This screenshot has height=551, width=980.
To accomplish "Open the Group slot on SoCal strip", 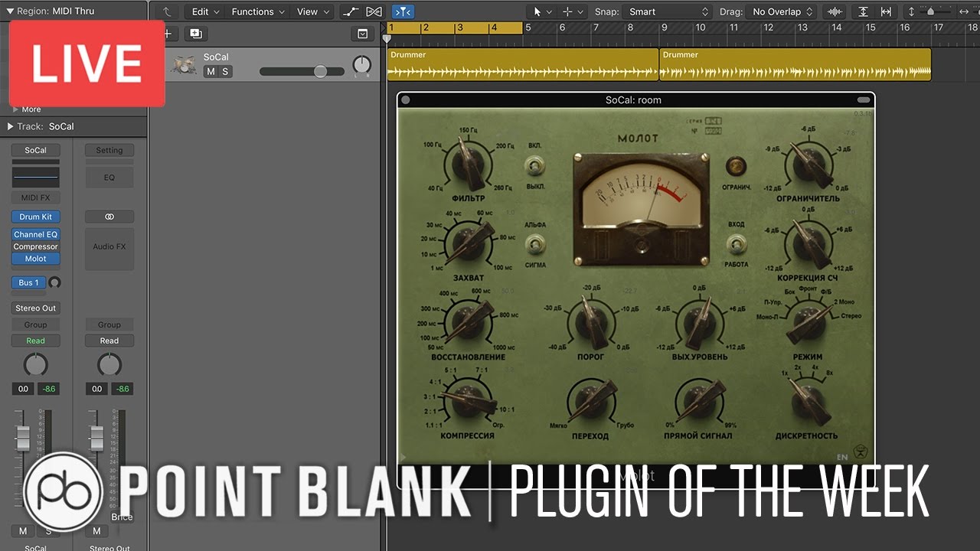I will coord(35,324).
